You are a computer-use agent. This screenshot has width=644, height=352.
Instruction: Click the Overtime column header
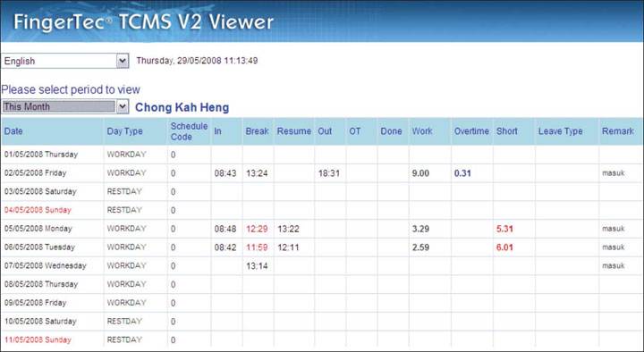point(471,131)
